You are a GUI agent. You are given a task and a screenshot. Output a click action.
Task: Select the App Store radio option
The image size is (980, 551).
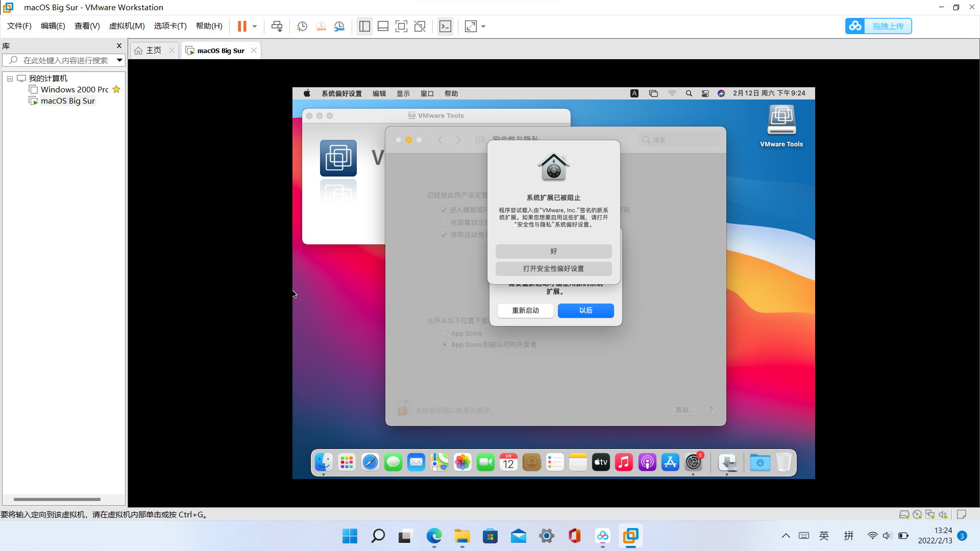[445, 333]
